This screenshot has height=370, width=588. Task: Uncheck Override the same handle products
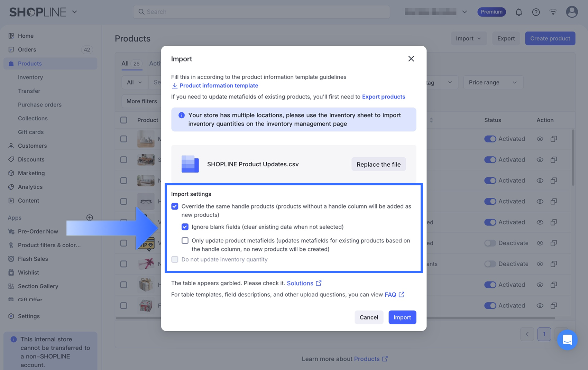point(175,206)
